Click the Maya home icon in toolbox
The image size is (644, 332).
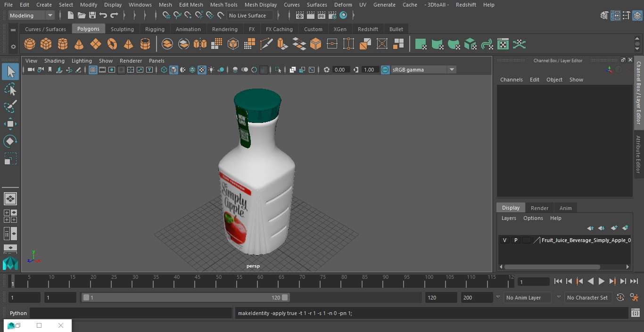(10, 263)
